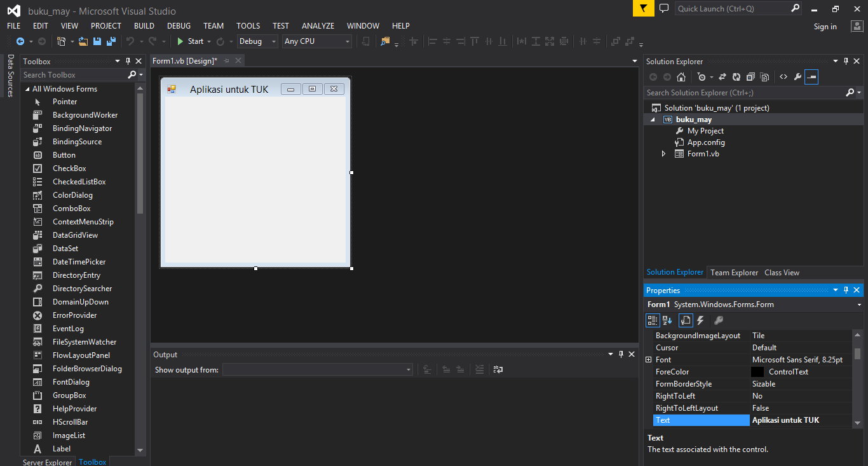Click the Pending Changes Filter clock icon
The width and height of the screenshot is (868, 466).
[x=702, y=77]
